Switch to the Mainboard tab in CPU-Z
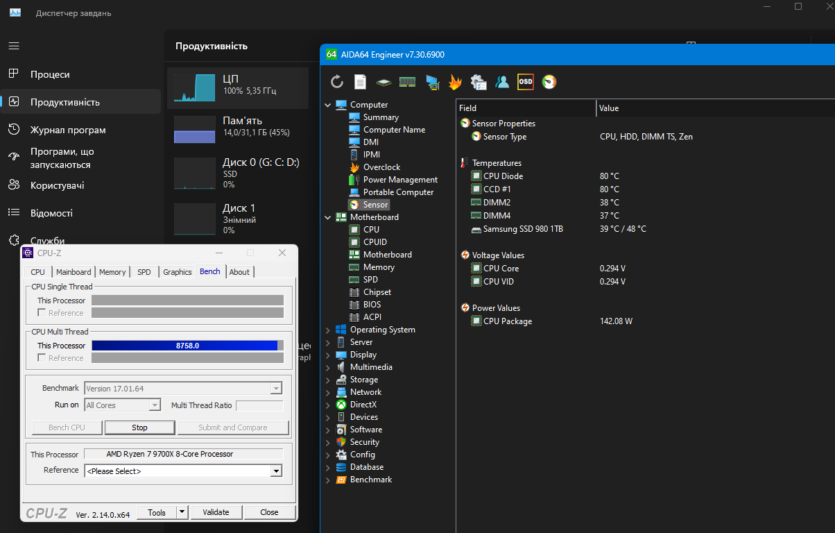Image resolution: width=835 pixels, height=533 pixels. [x=73, y=272]
